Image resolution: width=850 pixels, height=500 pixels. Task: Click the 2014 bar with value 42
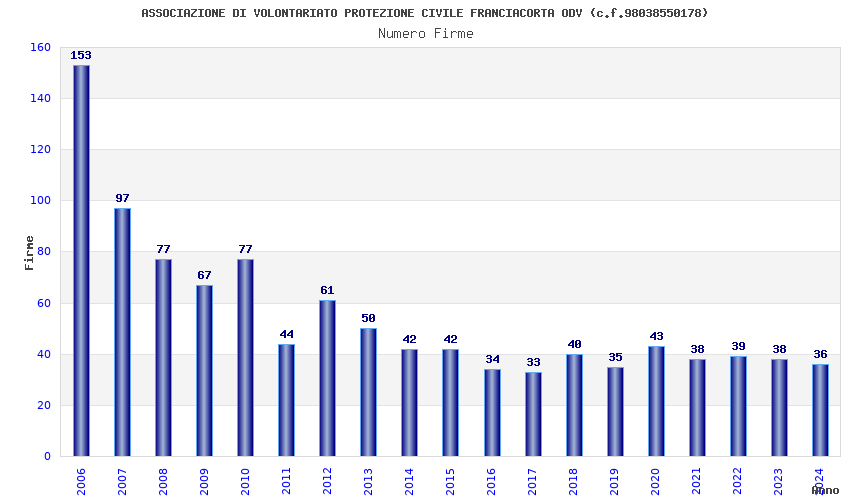pos(410,402)
